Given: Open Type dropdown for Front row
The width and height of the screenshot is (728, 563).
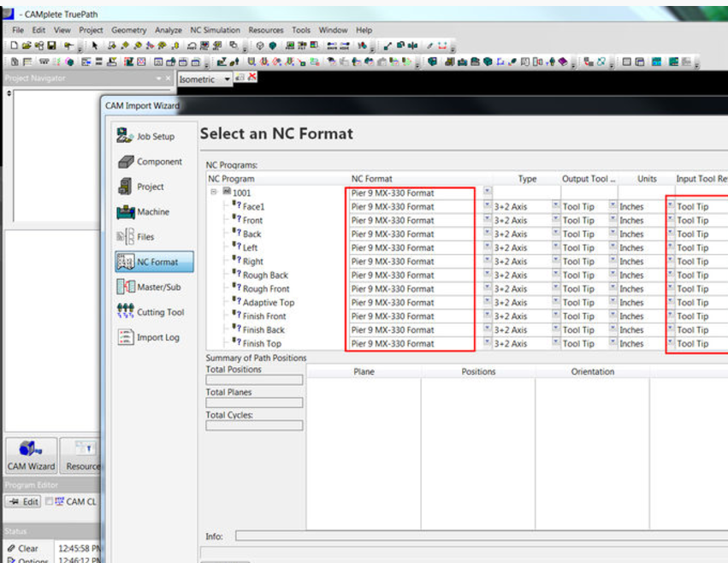Looking at the screenshot, I should (x=556, y=218).
